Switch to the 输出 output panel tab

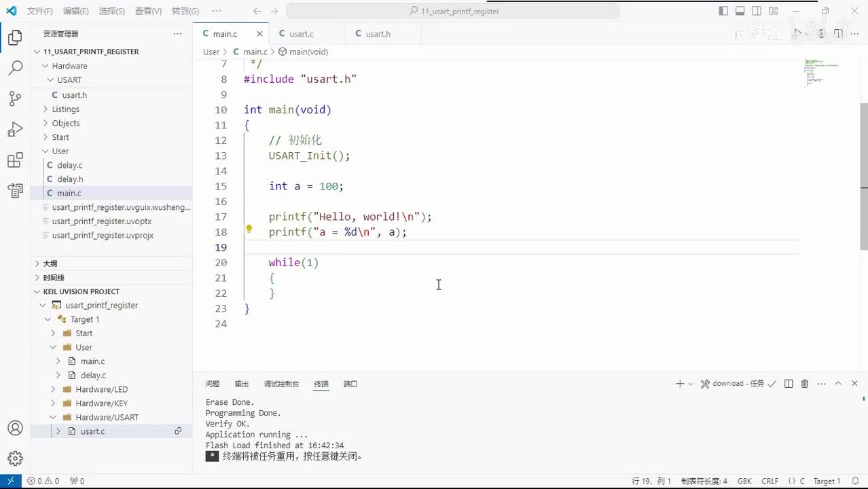[242, 384]
